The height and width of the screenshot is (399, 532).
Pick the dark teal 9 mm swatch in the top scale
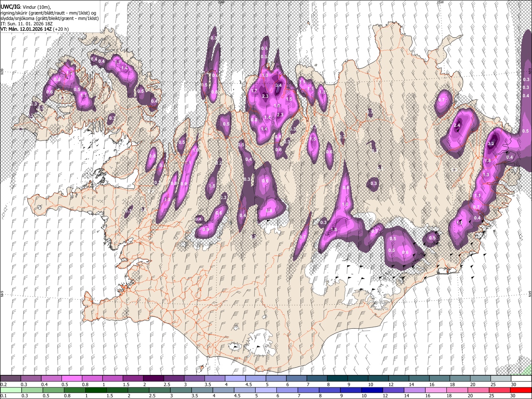tap(358, 379)
